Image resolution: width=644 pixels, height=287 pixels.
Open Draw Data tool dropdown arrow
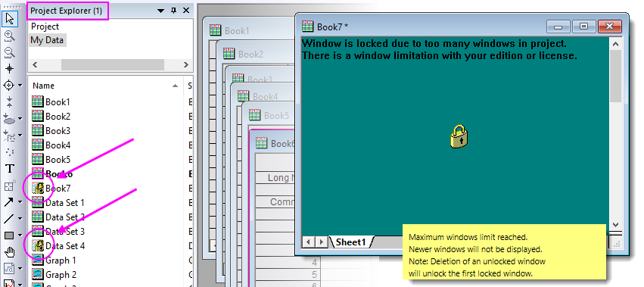tap(20, 136)
